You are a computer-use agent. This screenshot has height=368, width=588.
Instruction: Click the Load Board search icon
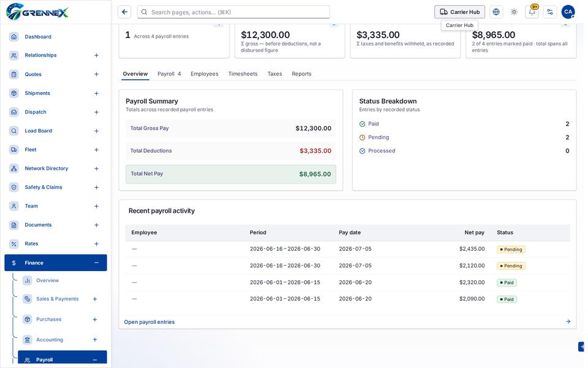pos(14,131)
